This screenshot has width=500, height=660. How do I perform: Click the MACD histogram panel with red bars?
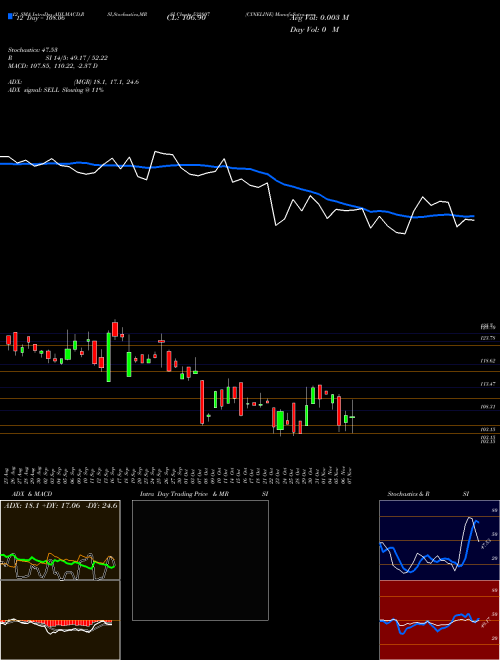point(60,620)
